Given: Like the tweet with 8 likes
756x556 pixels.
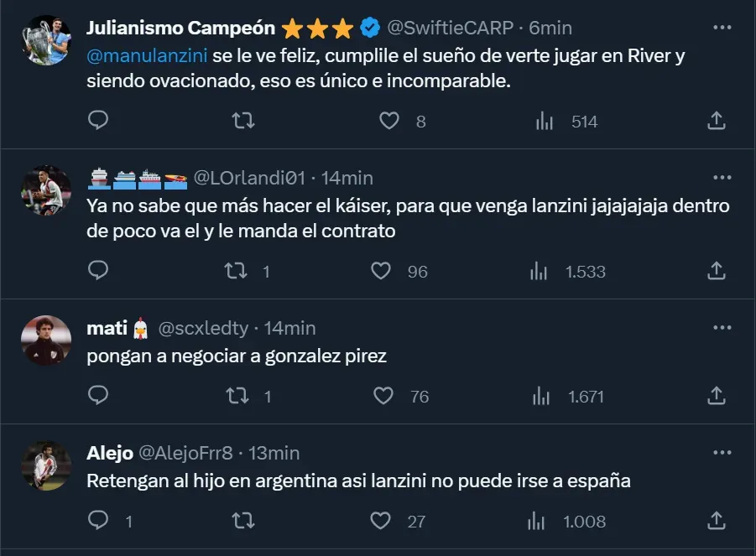Looking at the screenshot, I should pyautogui.click(x=389, y=121).
